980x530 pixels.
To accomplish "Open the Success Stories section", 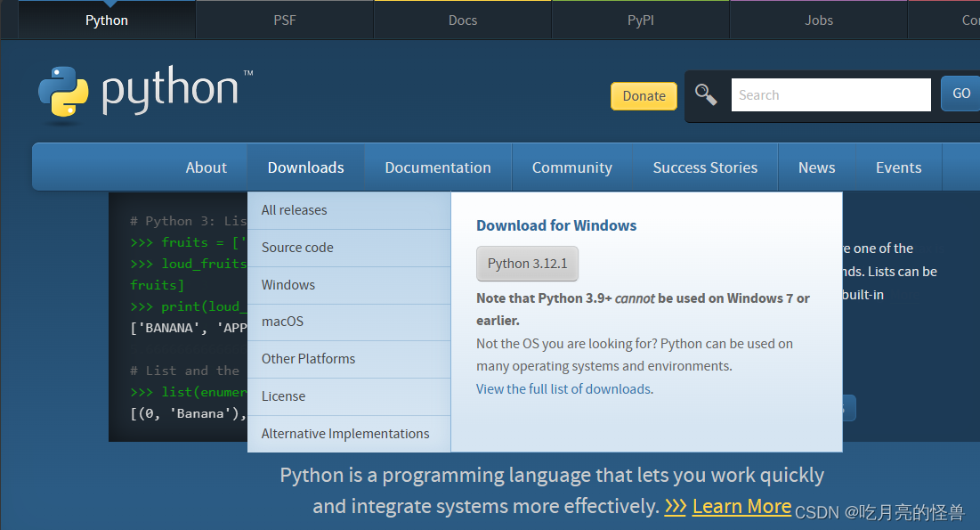I will click(x=705, y=167).
